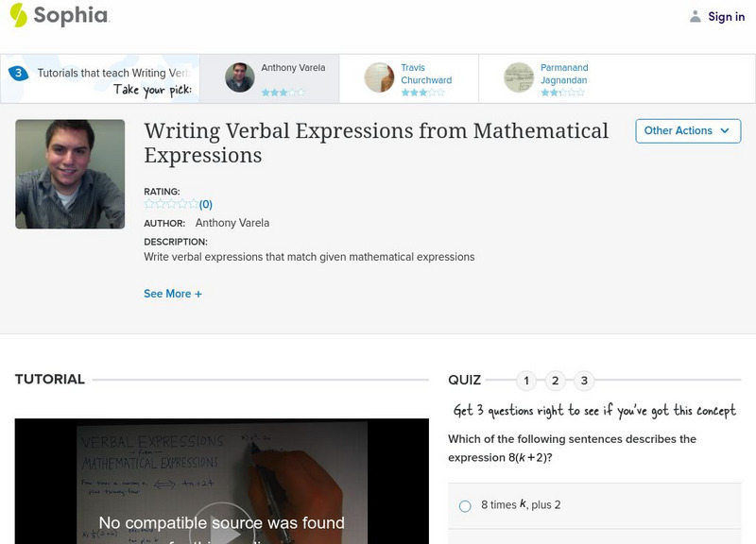Go to quiz question 2
The height and width of the screenshot is (544, 756).
point(556,381)
